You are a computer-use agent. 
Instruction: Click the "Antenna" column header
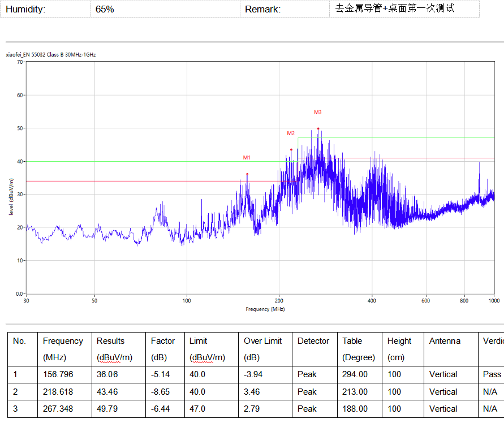(x=445, y=341)
